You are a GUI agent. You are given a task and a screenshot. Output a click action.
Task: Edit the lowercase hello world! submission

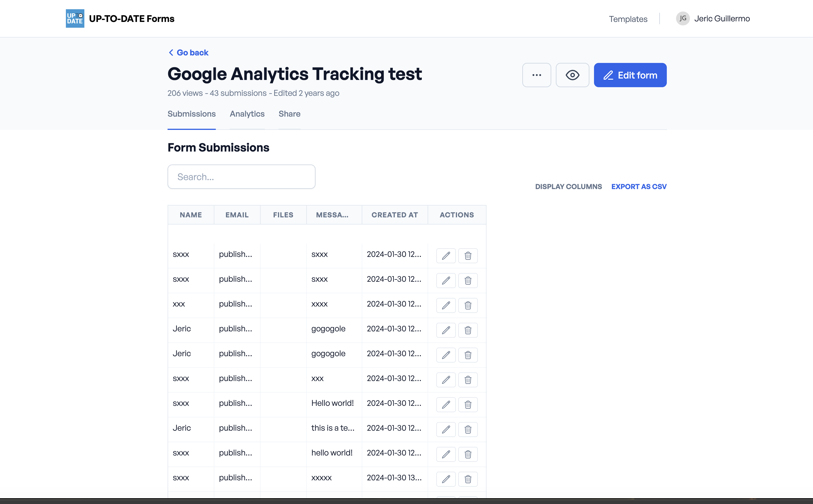[x=446, y=454]
